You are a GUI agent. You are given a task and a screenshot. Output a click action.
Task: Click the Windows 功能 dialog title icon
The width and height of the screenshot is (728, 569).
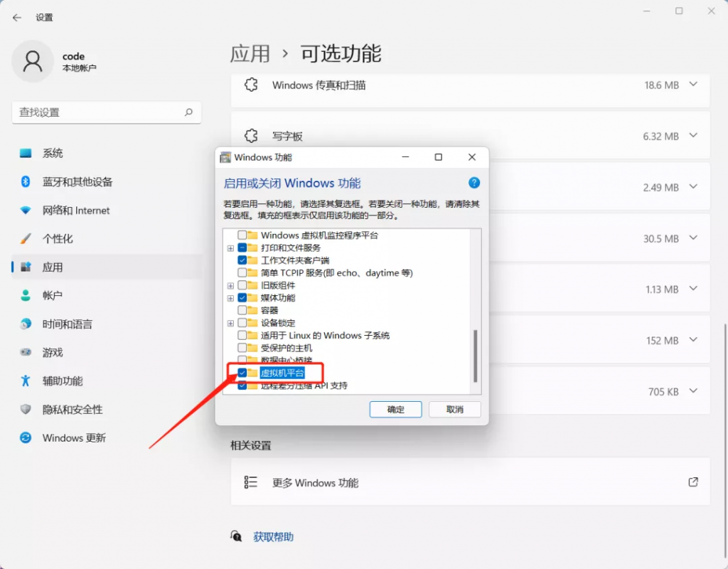click(x=225, y=157)
